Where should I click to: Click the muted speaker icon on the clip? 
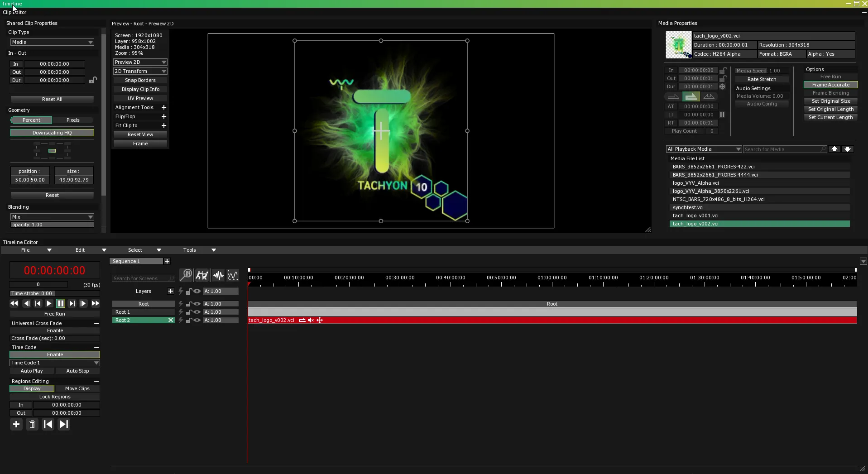tap(311, 320)
